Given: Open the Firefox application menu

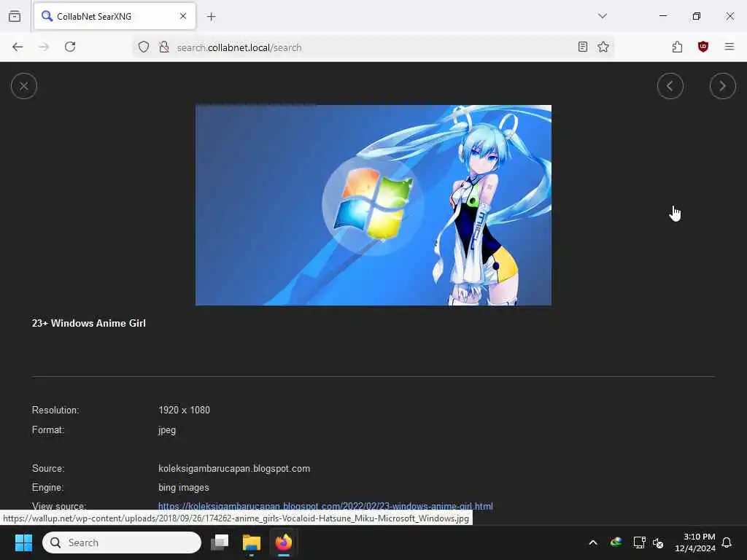Looking at the screenshot, I should (729, 47).
